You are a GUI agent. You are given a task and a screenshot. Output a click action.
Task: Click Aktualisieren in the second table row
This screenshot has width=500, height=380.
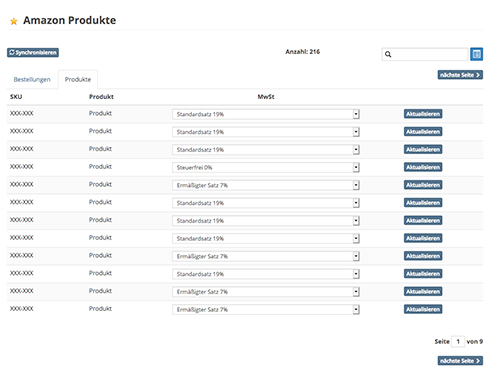pos(423,131)
